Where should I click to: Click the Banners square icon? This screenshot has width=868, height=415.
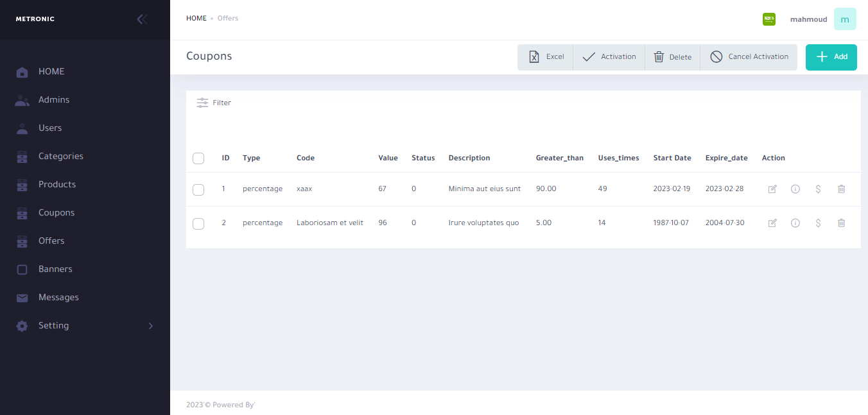point(22,269)
